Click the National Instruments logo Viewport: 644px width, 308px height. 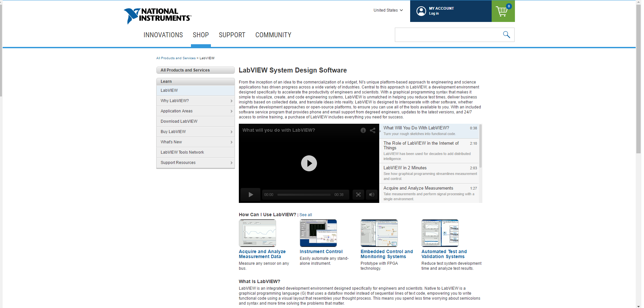[157, 16]
